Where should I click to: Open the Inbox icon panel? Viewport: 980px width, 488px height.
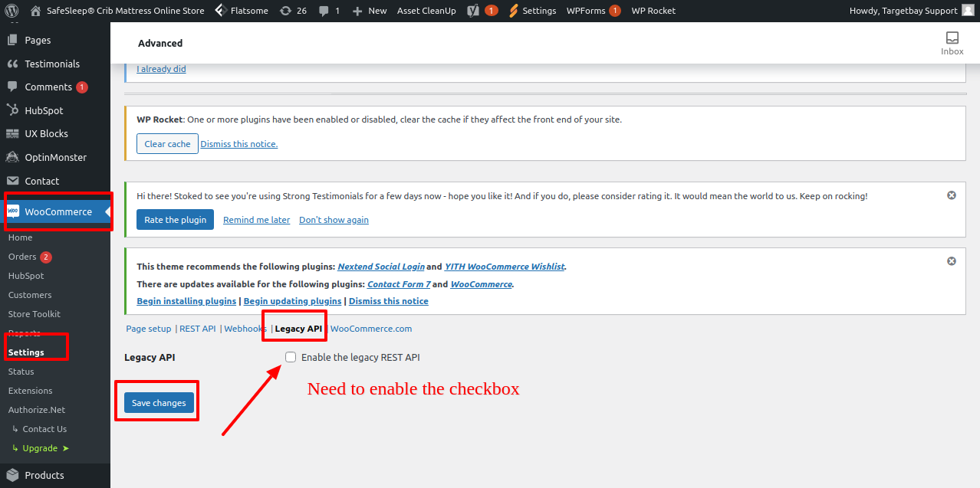(952, 38)
